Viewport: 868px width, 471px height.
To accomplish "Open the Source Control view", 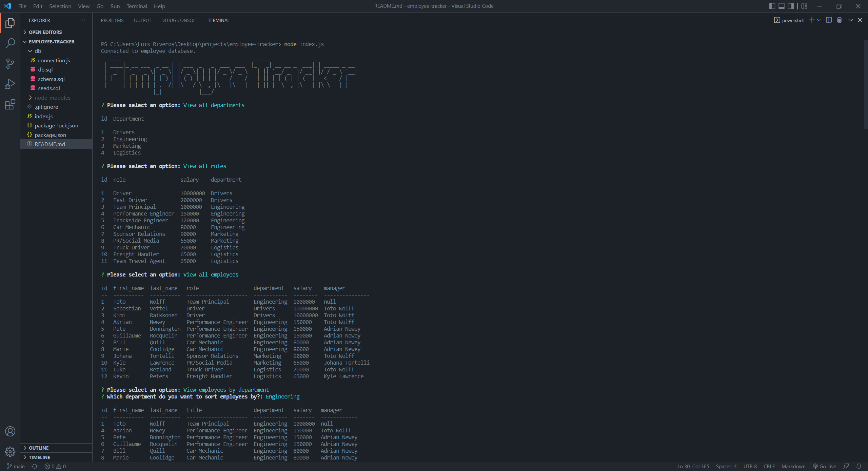I will (10, 63).
